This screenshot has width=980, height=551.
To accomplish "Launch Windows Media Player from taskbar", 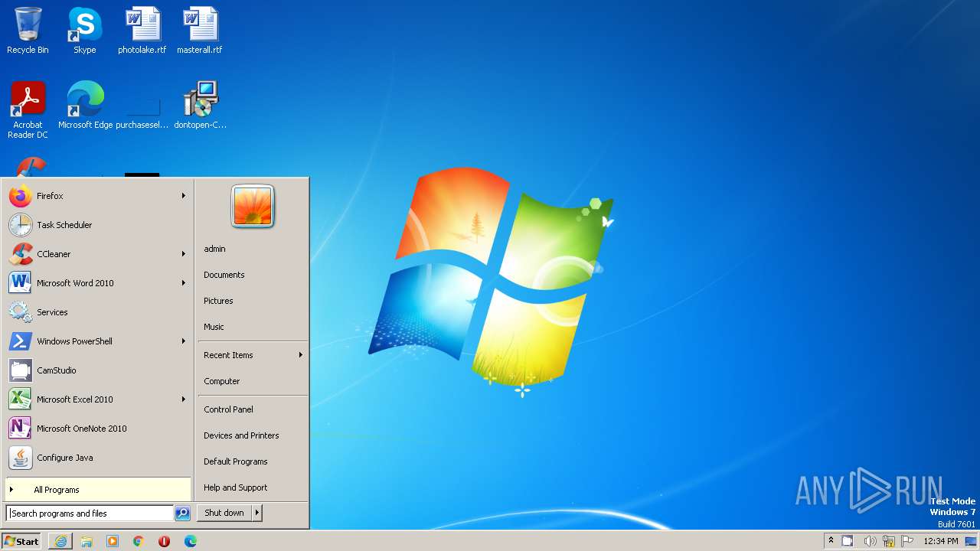I will coord(113,541).
